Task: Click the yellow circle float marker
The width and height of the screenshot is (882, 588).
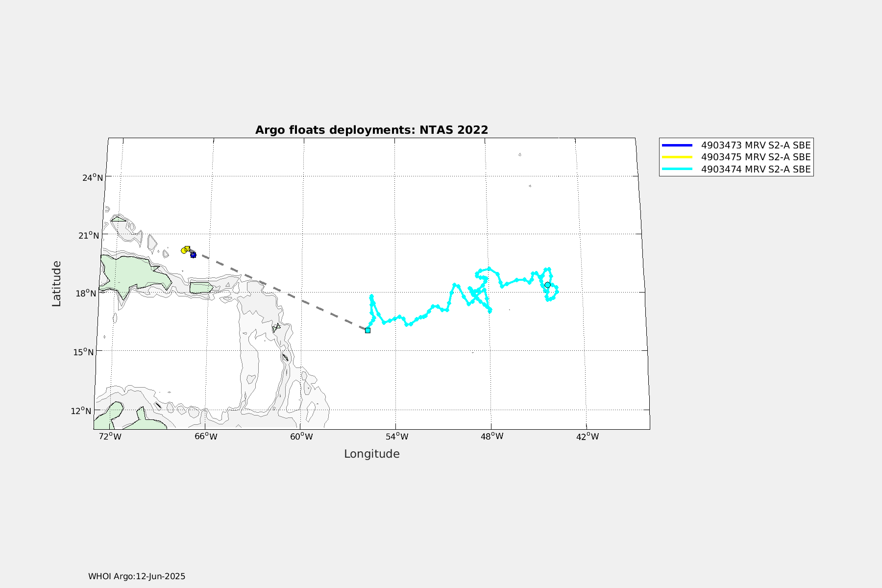Action: click(184, 250)
